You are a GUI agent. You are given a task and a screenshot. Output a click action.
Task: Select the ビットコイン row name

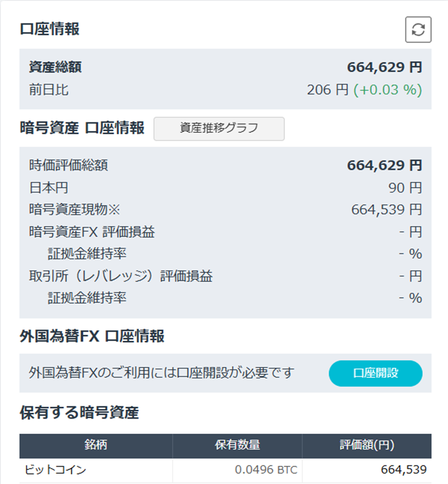(56, 470)
